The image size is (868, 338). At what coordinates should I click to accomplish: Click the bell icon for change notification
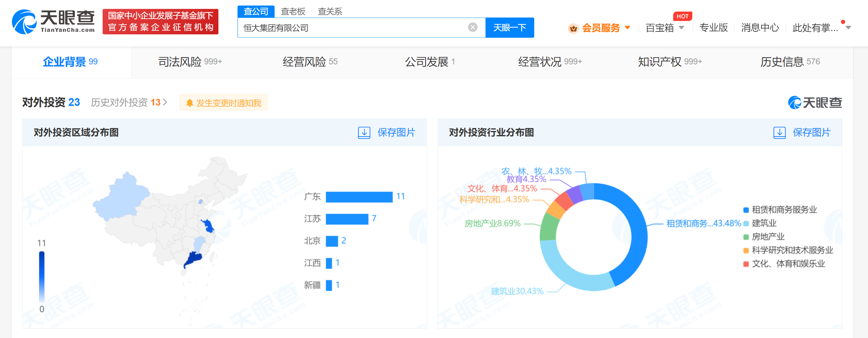pyautogui.click(x=190, y=103)
